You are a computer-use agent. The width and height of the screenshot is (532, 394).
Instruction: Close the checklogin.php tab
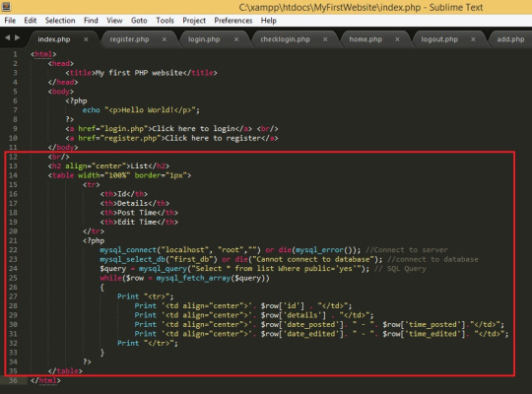click(325, 39)
